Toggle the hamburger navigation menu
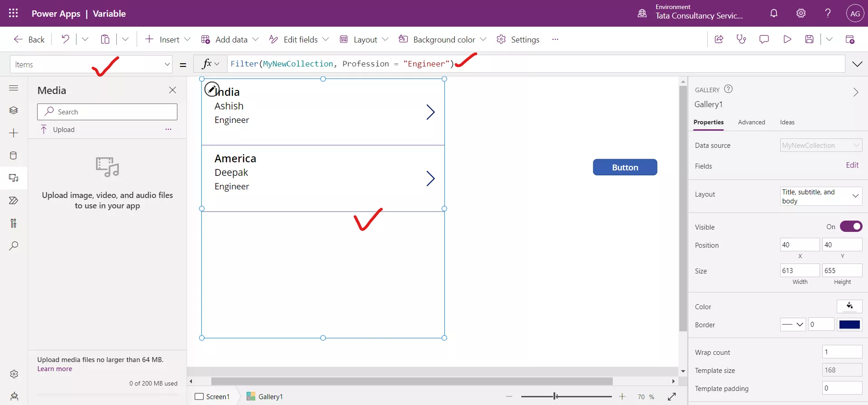The image size is (868, 405). [x=14, y=88]
